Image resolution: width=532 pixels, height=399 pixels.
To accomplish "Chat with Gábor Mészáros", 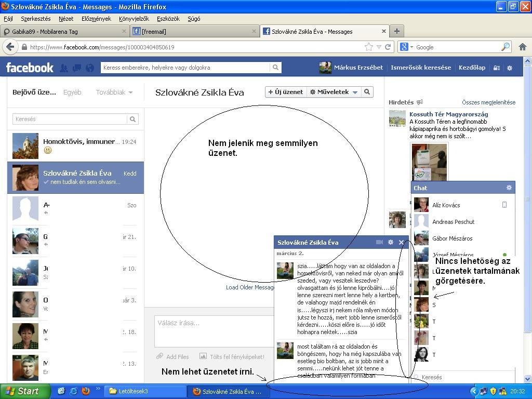I will pyautogui.click(x=463, y=238).
